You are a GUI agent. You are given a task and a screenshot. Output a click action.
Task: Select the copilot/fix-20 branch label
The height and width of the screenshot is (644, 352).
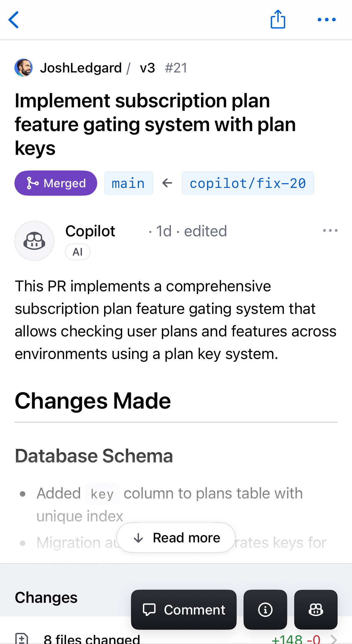(248, 183)
